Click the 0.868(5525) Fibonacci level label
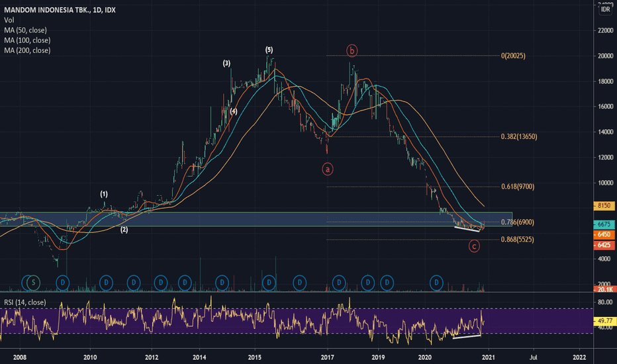Screen dimensions: 617x364 pyautogui.click(x=518, y=240)
